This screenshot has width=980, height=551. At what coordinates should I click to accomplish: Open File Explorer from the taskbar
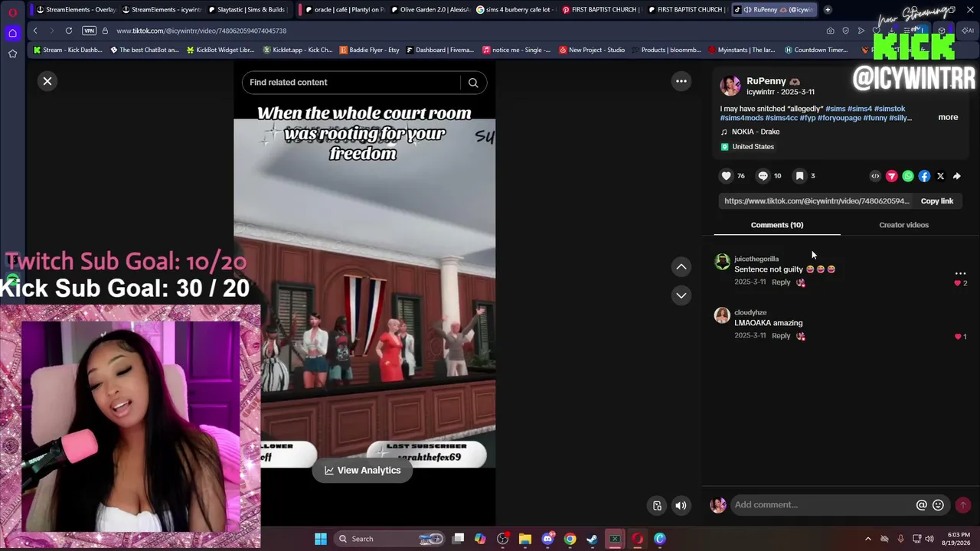525,539
